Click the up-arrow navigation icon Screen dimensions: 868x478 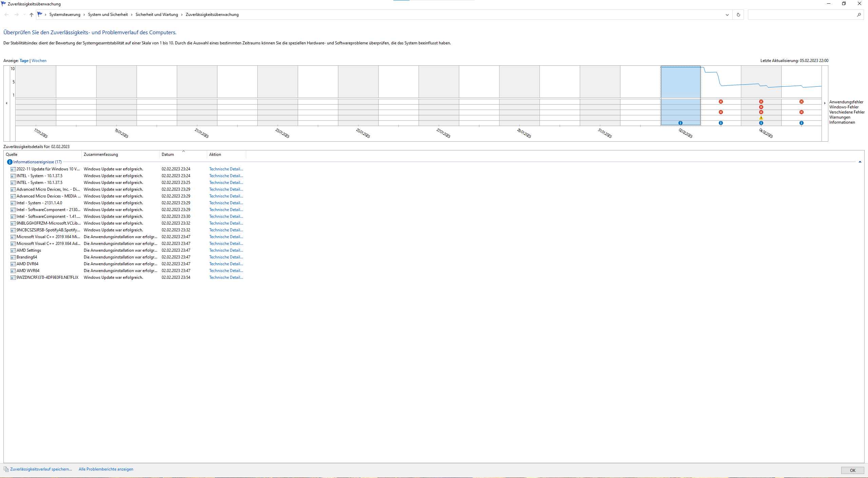coord(32,15)
